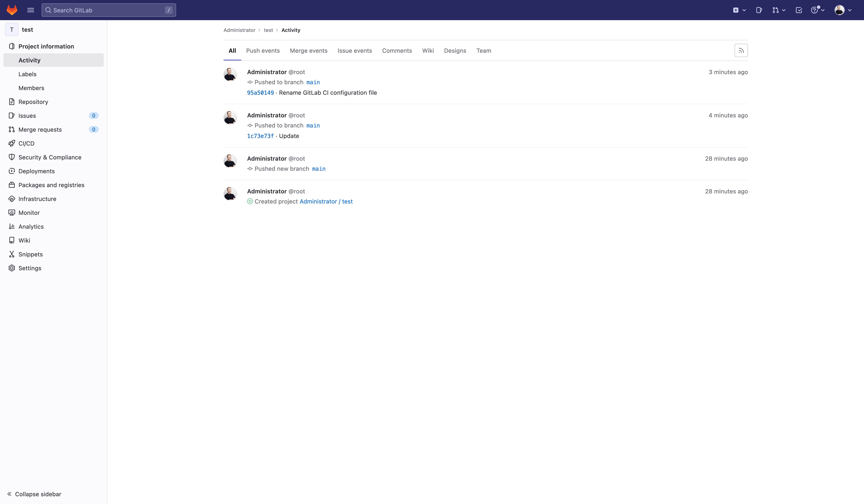Open commit 95a50149
The height and width of the screenshot is (504, 864).
(260, 93)
